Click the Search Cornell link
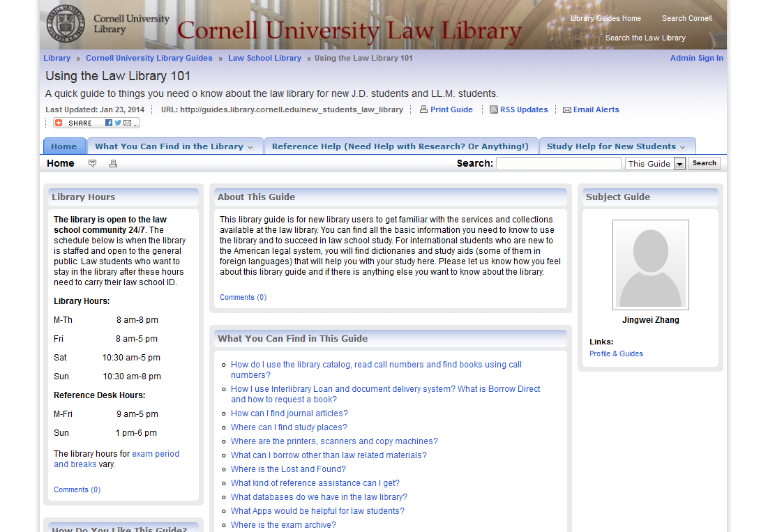This screenshot has width=775, height=532. point(686,18)
